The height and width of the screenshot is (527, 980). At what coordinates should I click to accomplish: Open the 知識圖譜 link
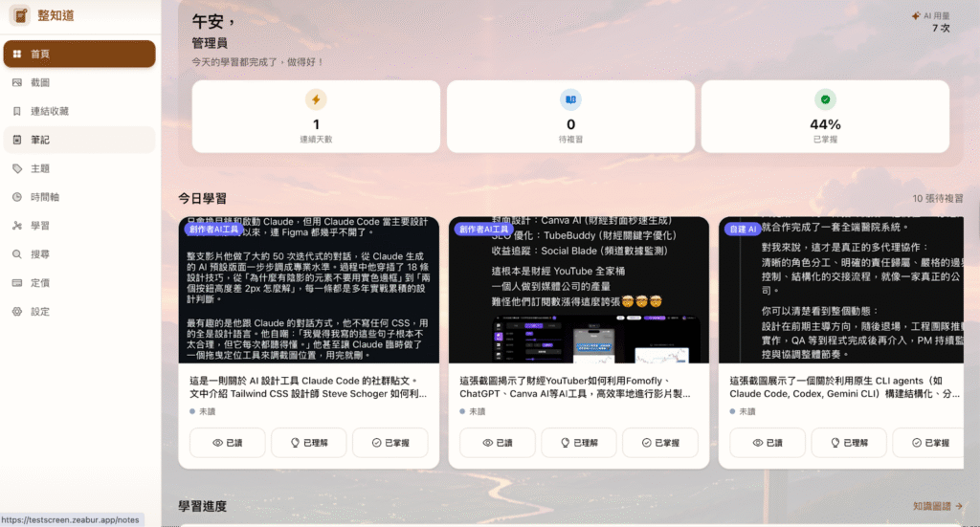pos(938,506)
